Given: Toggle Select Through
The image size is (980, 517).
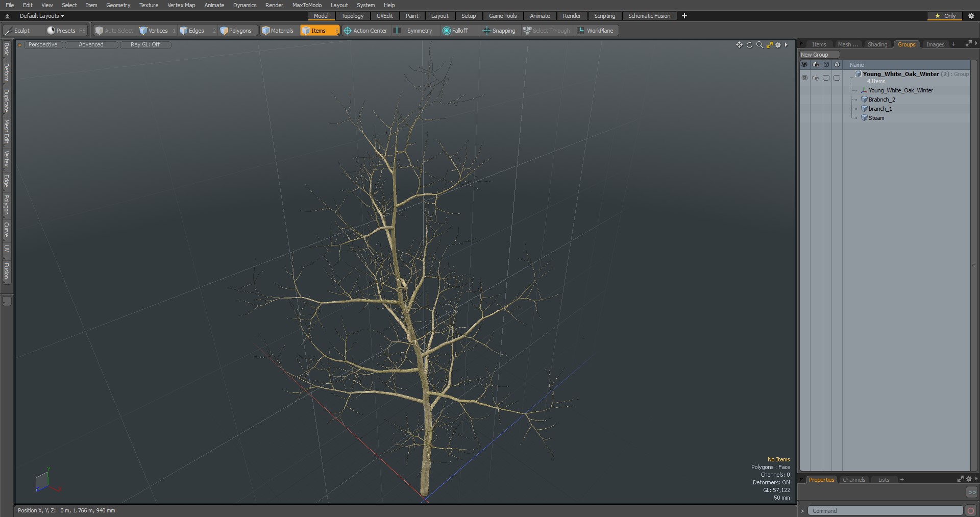Looking at the screenshot, I should click(x=547, y=31).
